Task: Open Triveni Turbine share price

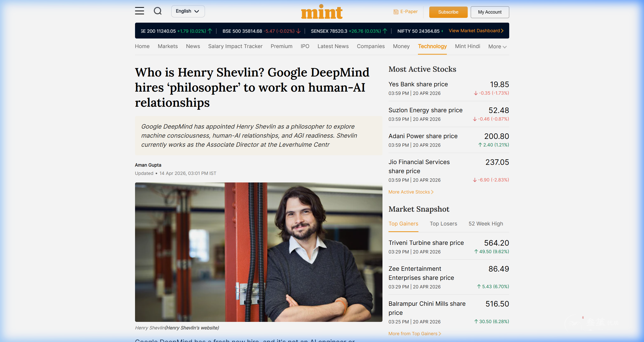Action: coord(426,243)
